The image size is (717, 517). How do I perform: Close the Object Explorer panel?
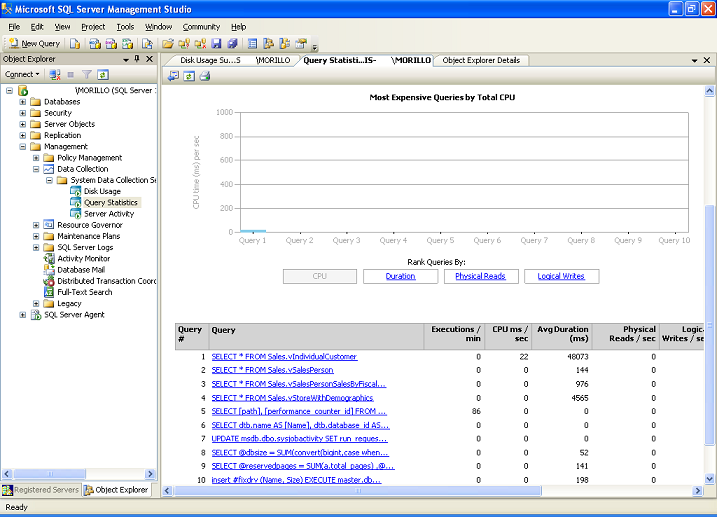pos(149,59)
